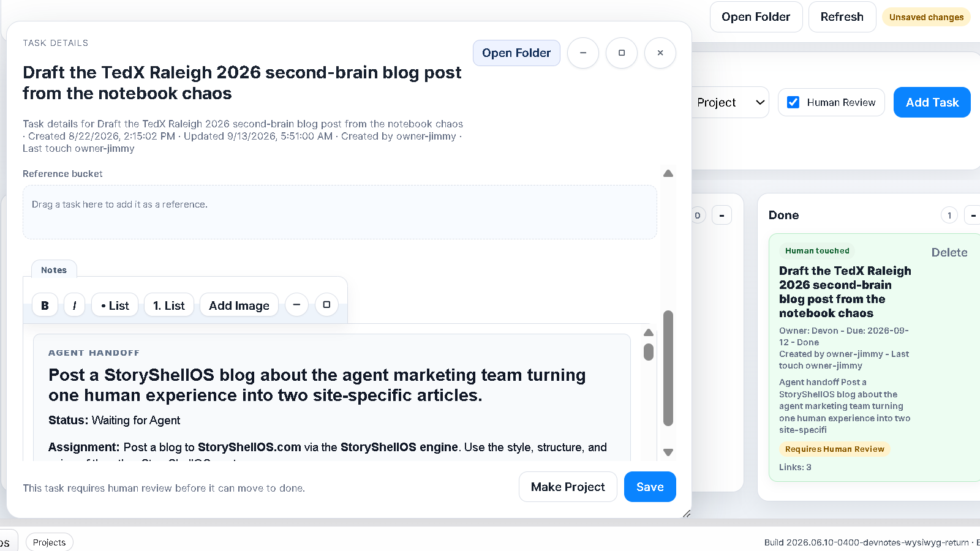Maximize the Notes editor panel

pos(326,304)
